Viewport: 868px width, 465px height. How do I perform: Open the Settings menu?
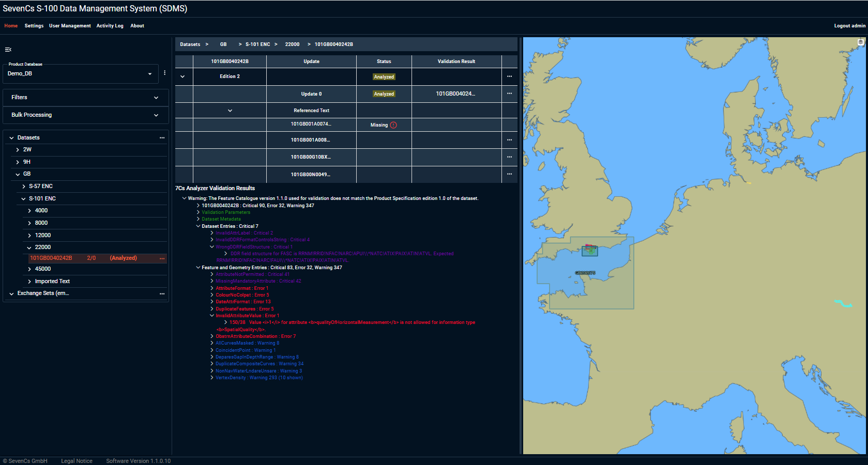pyautogui.click(x=34, y=26)
